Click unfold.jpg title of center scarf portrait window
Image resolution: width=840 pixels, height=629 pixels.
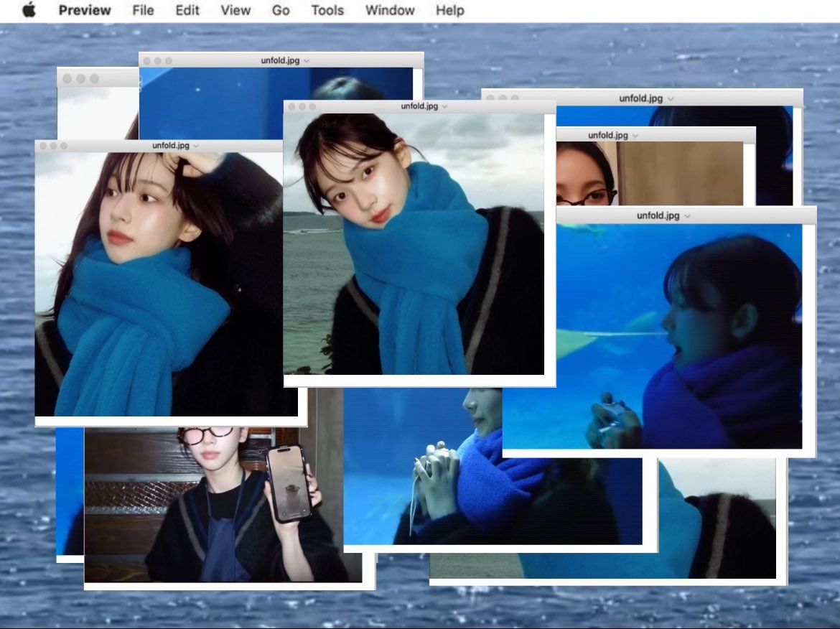(419, 106)
